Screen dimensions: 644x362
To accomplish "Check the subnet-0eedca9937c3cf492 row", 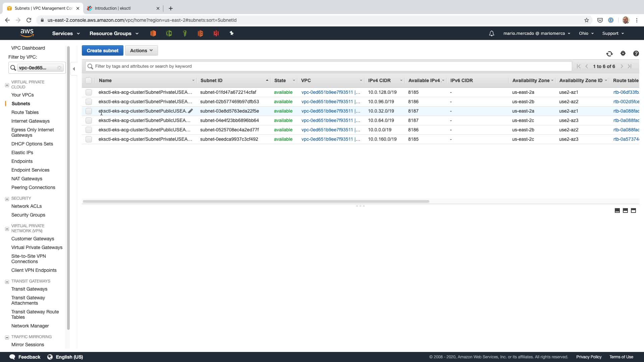I will 89,139.
